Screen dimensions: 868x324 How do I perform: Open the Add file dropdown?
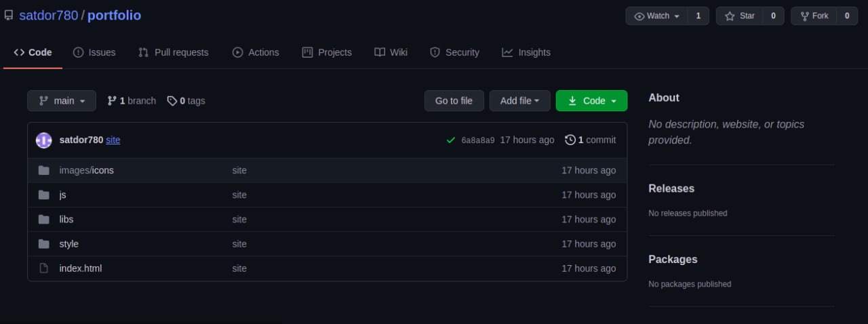pos(520,100)
